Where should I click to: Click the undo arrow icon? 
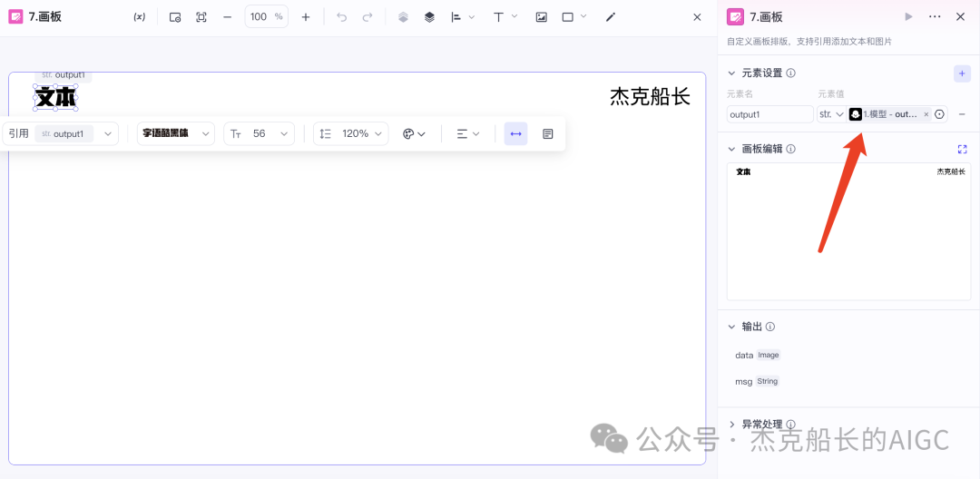(x=341, y=17)
